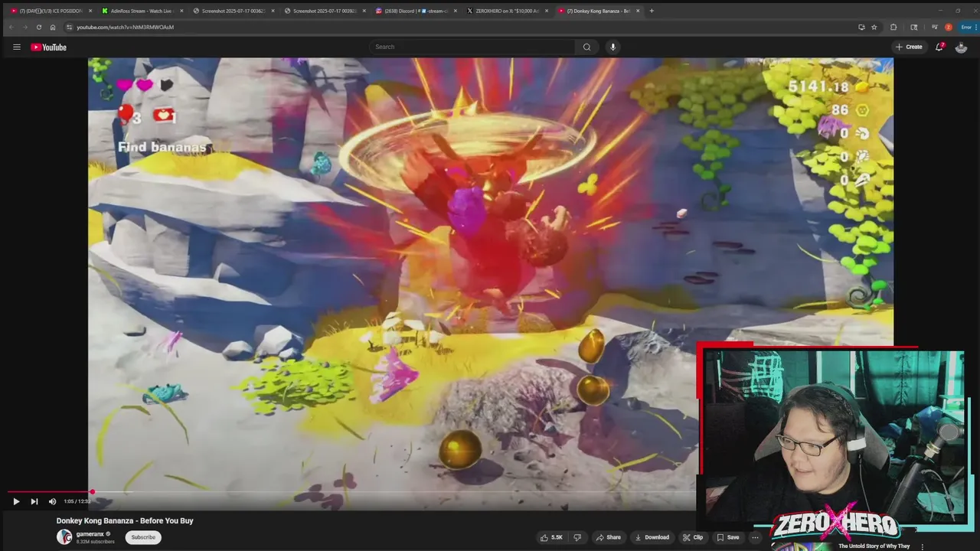Mute the video volume
Viewport: 980px width, 551px height.
tap(52, 501)
